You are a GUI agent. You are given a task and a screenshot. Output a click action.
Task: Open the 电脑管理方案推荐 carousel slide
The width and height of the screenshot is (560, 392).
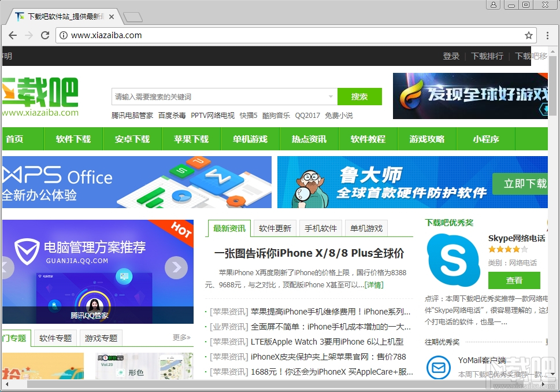coord(98,272)
